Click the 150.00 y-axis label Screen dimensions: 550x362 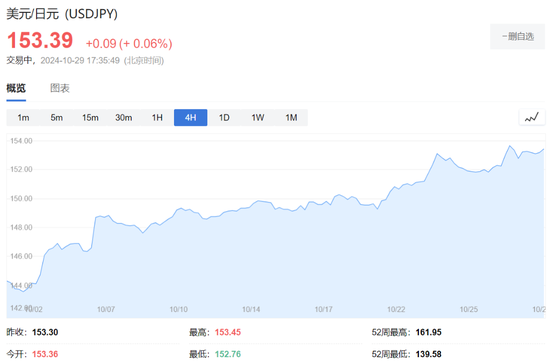[21, 199]
